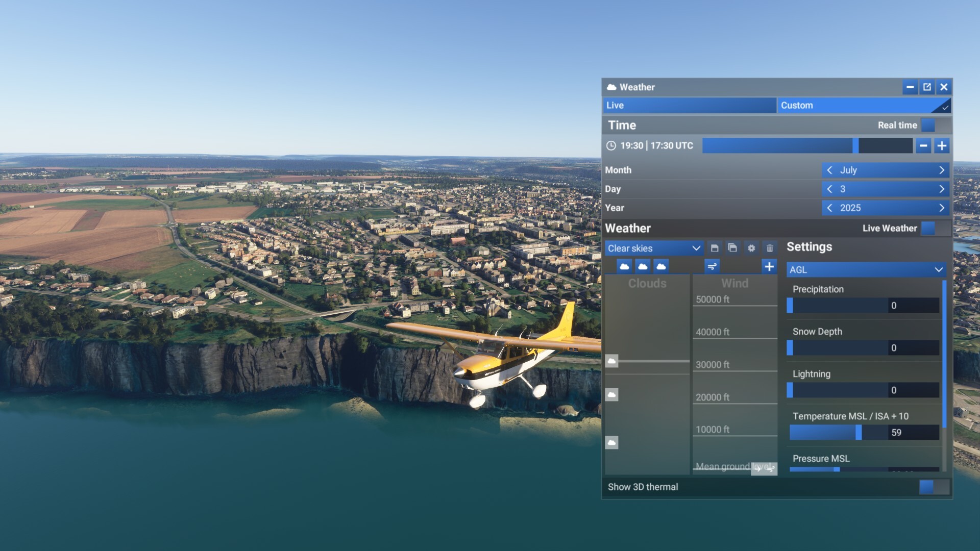Click the wind layer icon button

(712, 266)
